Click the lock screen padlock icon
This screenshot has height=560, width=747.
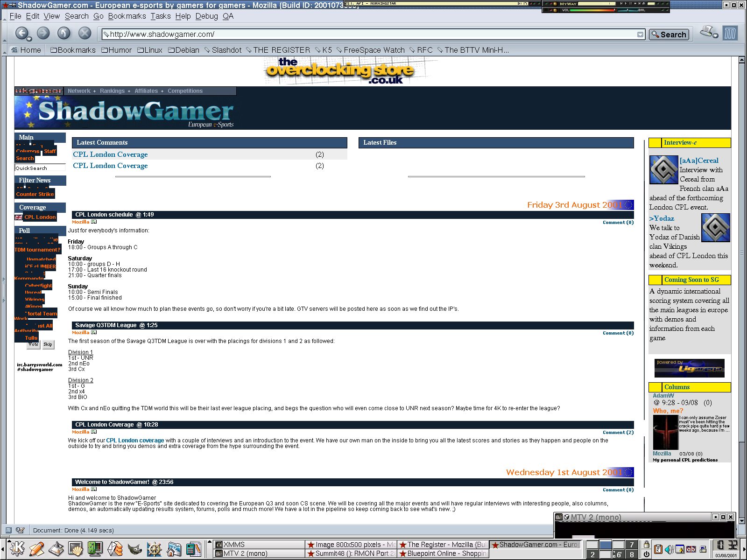646,544
